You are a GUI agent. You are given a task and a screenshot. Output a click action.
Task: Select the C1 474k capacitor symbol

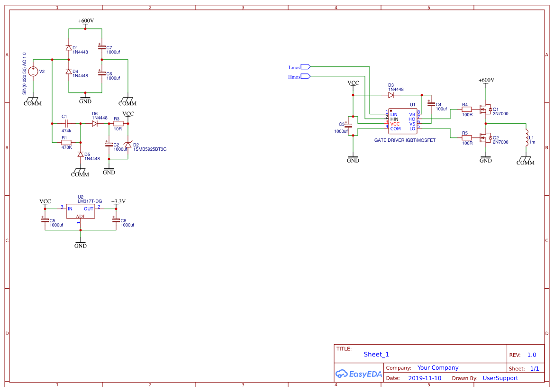pos(66,124)
